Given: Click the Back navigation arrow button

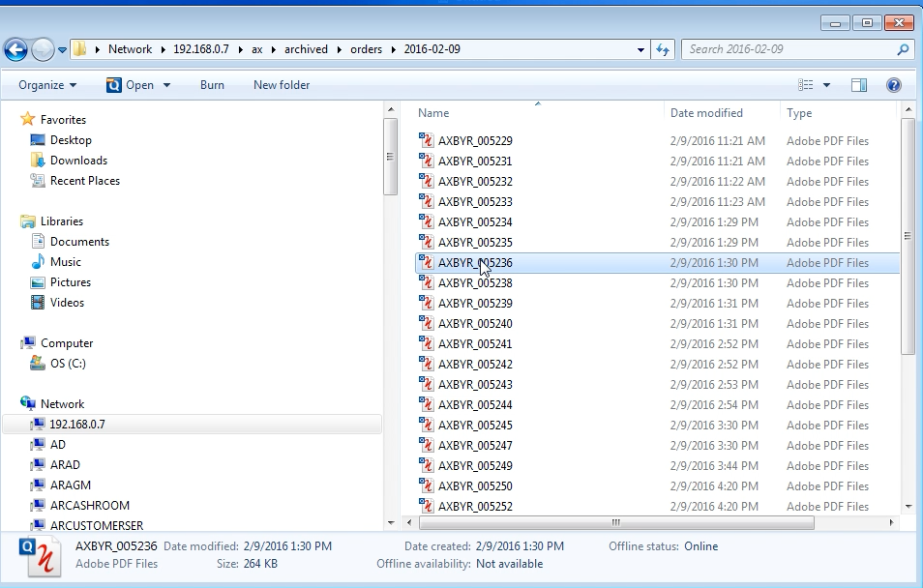Looking at the screenshot, I should 15,49.
